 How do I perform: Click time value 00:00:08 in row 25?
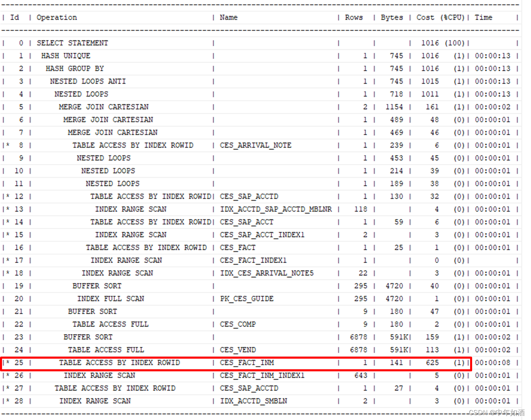click(x=493, y=363)
